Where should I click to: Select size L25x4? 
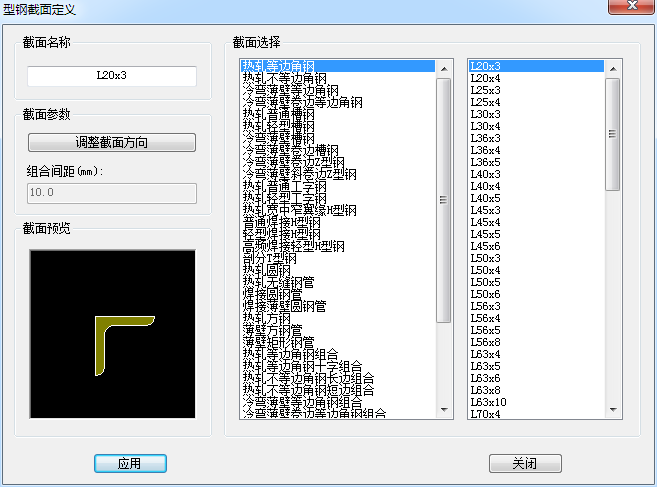pyautogui.click(x=536, y=102)
